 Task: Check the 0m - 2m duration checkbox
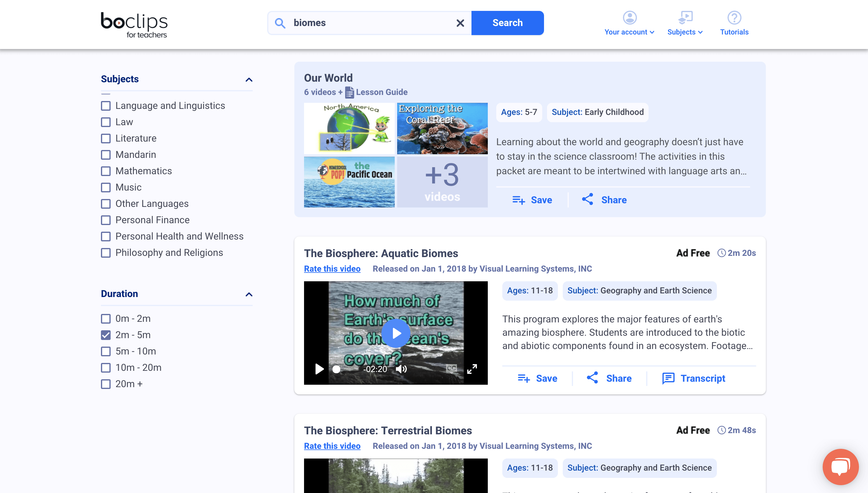point(105,318)
